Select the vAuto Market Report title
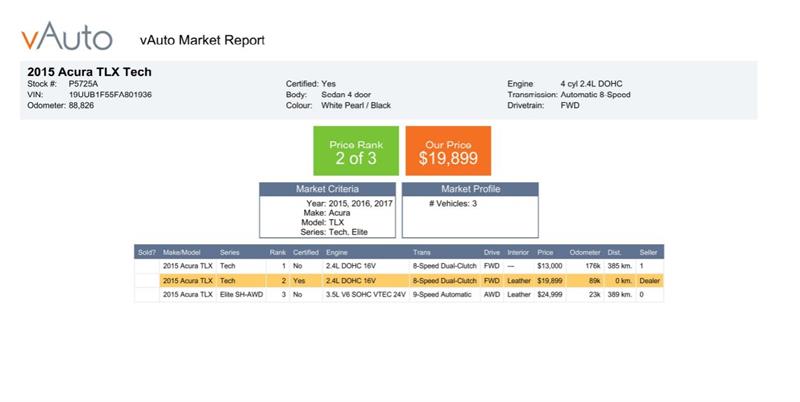800x402 pixels. tap(202, 40)
